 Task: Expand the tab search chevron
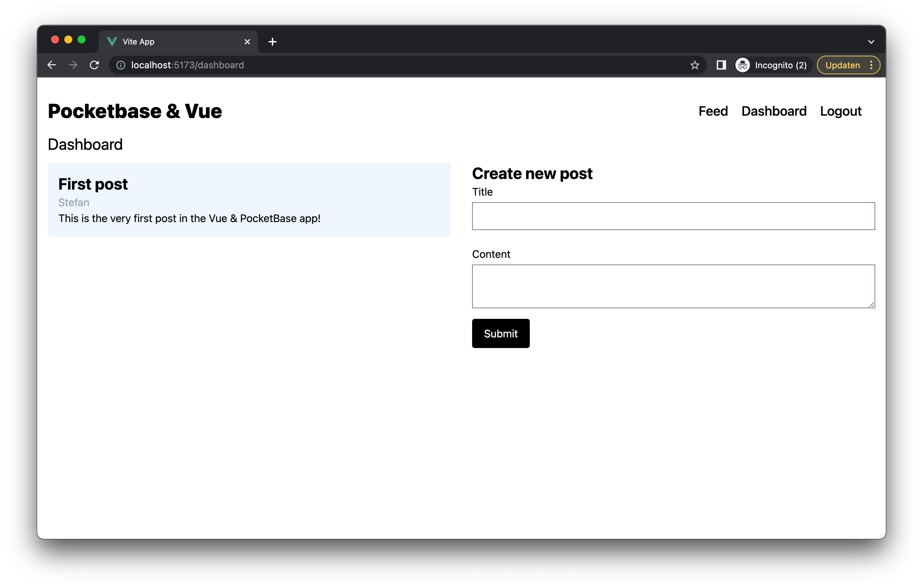[x=871, y=42]
